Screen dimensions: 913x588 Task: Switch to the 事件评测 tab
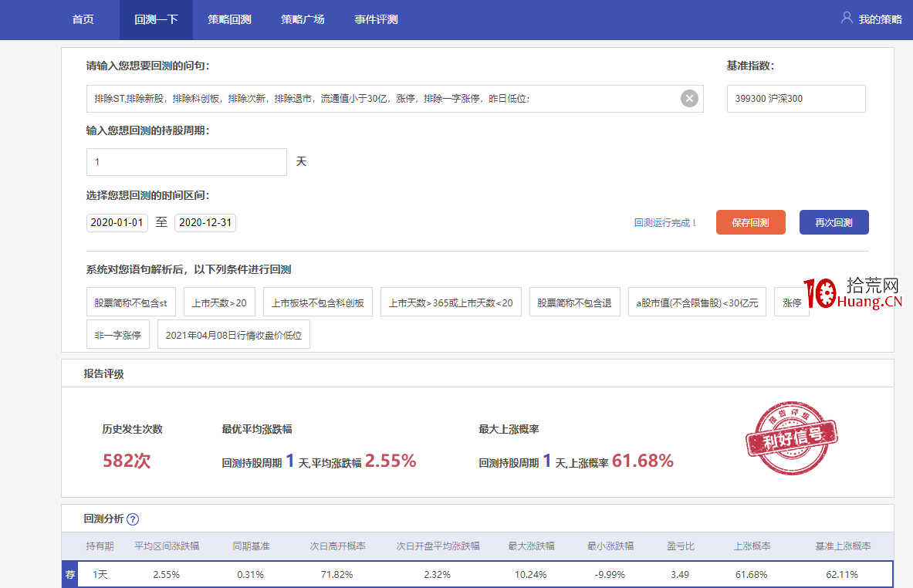click(x=375, y=19)
